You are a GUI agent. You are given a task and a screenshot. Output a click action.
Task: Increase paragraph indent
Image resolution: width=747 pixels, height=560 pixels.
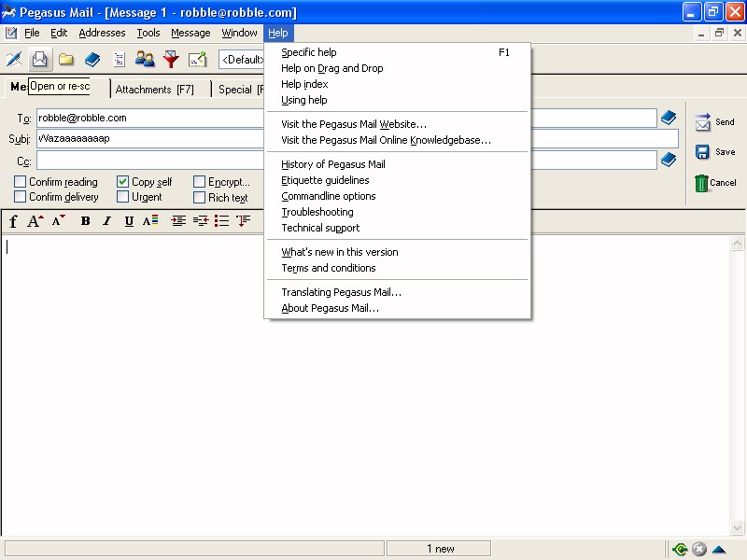(x=178, y=221)
